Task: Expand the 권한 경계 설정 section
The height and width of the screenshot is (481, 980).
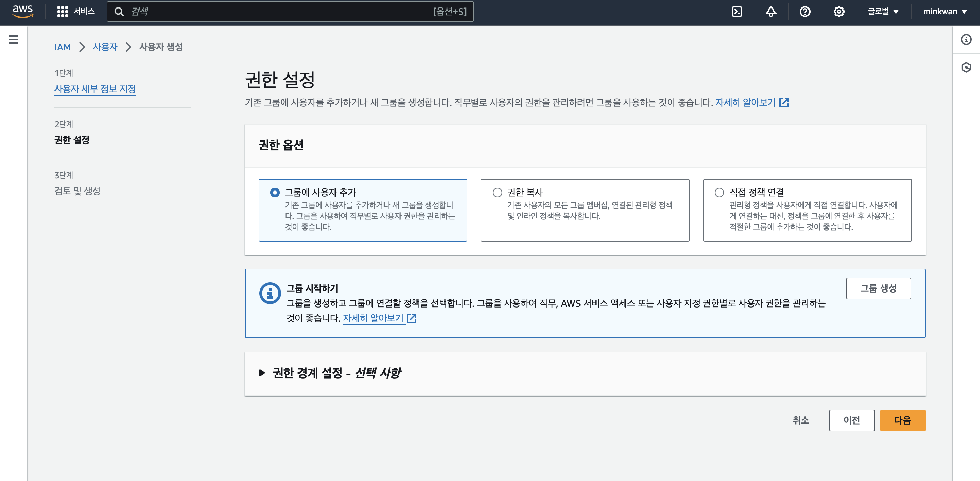Action: 262,372
